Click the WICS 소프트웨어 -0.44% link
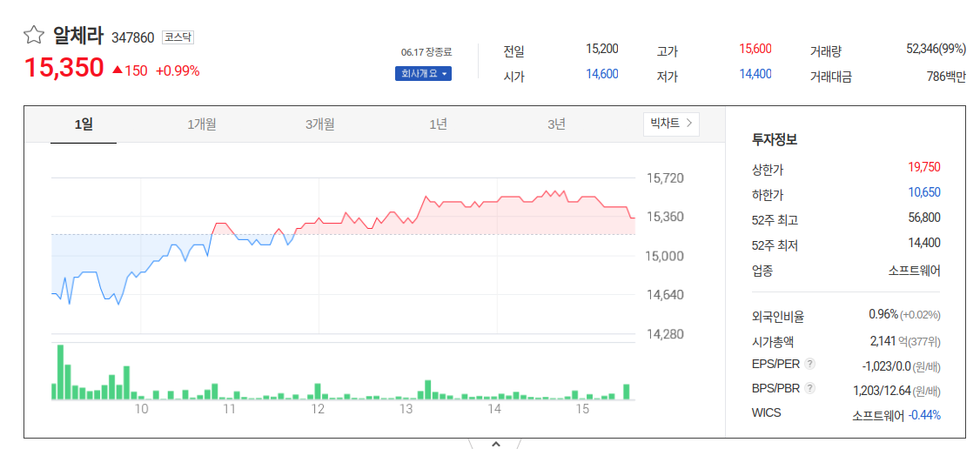980x449 pixels. (896, 415)
